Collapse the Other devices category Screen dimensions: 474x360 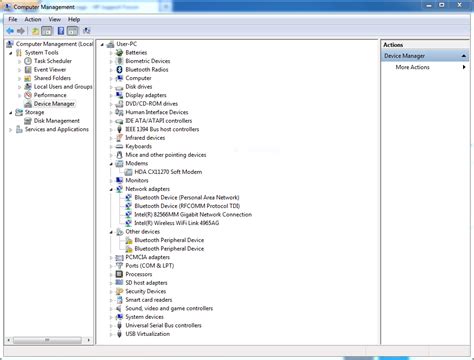pos(111,232)
